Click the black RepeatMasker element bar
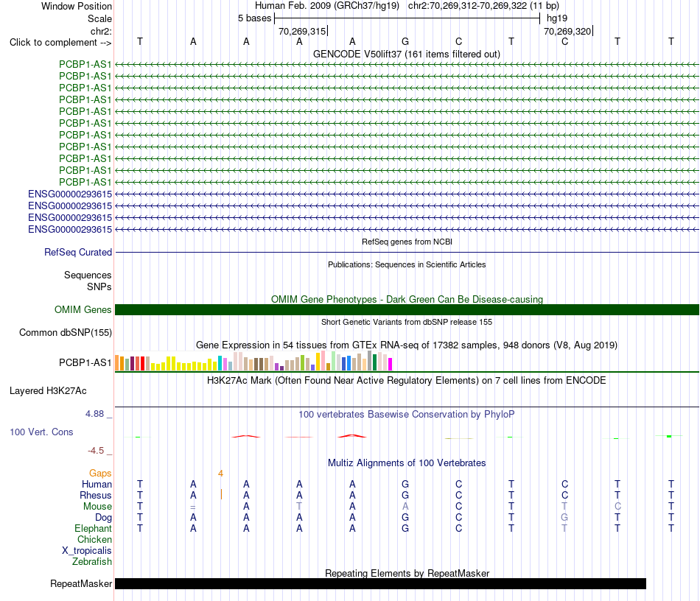This screenshot has height=601, width=700. pyautogui.click(x=380, y=583)
